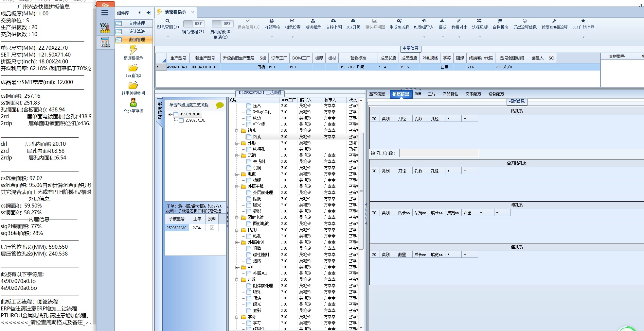
Task: Click the 导出流程信息 smiley icon
Action: 525,21
